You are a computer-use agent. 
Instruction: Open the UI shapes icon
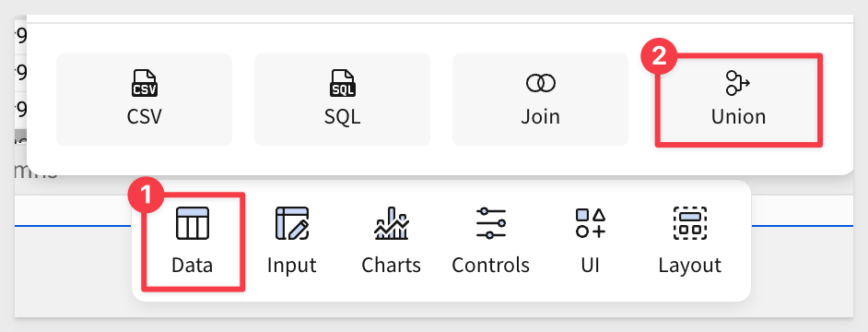pyautogui.click(x=590, y=223)
